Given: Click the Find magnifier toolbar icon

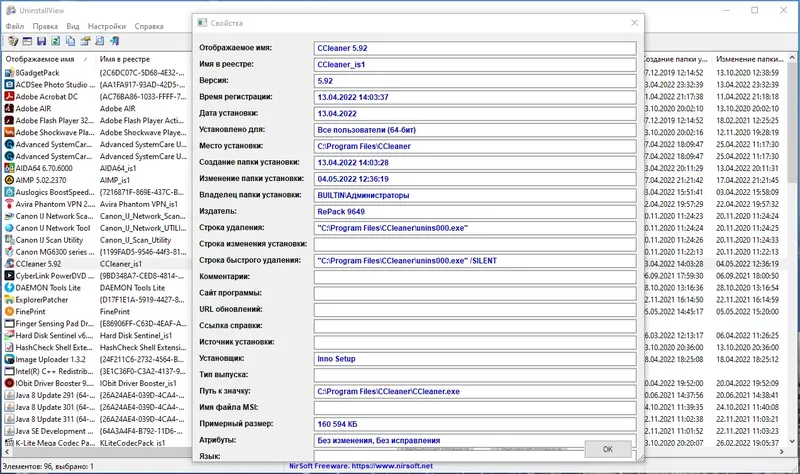Looking at the screenshot, I should 99,41.
